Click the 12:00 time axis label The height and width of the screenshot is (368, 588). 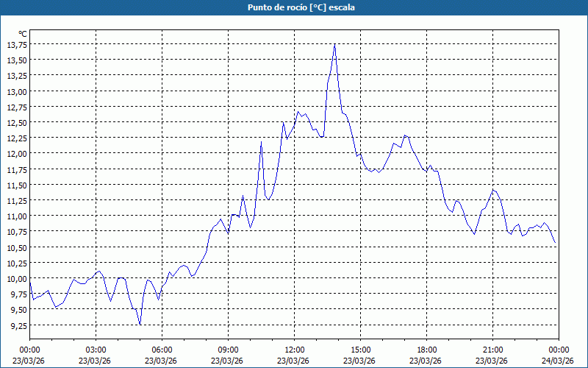click(294, 350)
